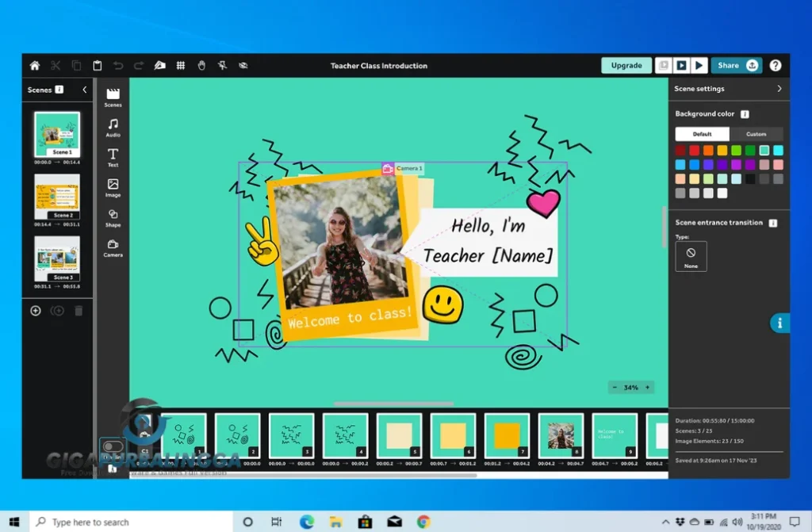Switch background color to Default
812x532 pixels.
(701, 134)
